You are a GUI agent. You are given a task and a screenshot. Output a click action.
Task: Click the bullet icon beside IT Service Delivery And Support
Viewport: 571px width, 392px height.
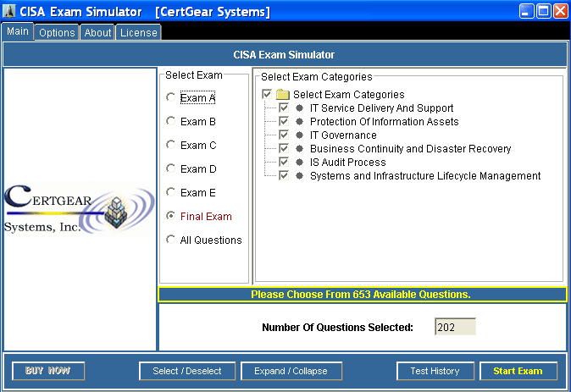point(299,108)
